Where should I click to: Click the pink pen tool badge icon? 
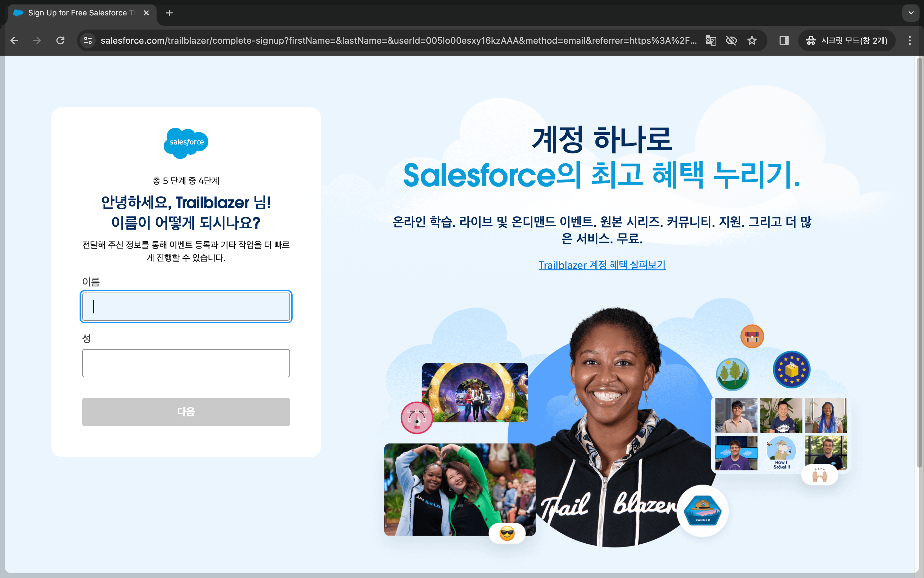pyautogui.click(x=417, y=417)
